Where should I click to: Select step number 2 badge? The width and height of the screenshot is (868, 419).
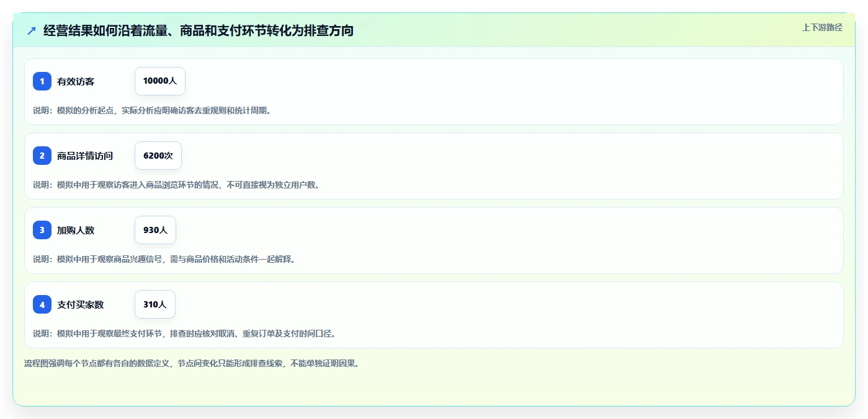point(42,156)
